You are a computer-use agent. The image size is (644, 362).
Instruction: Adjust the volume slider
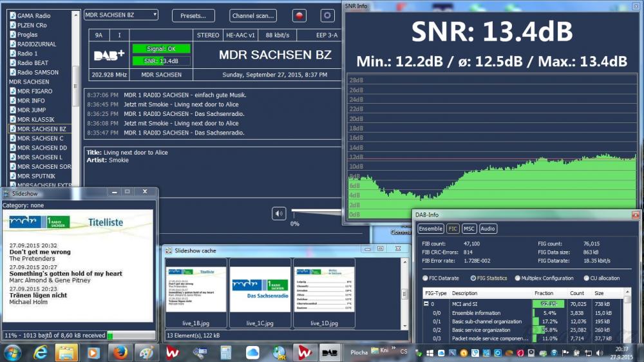click(x=316, y=211)
